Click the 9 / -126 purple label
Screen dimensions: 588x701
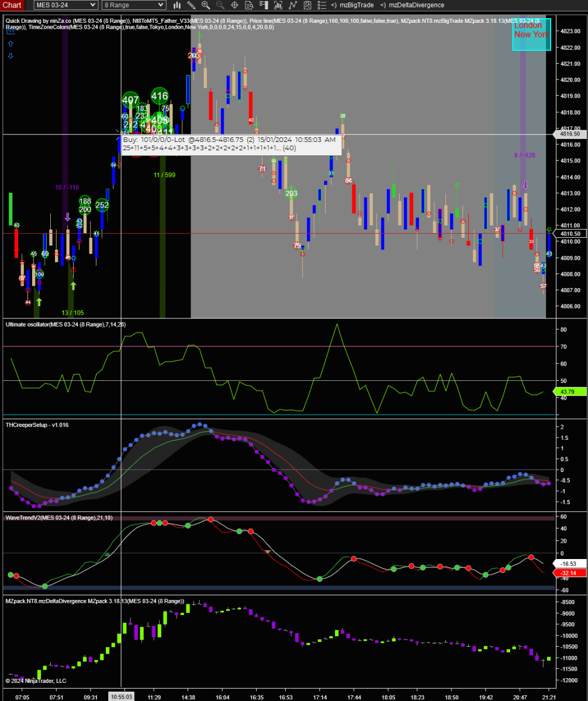524,155
